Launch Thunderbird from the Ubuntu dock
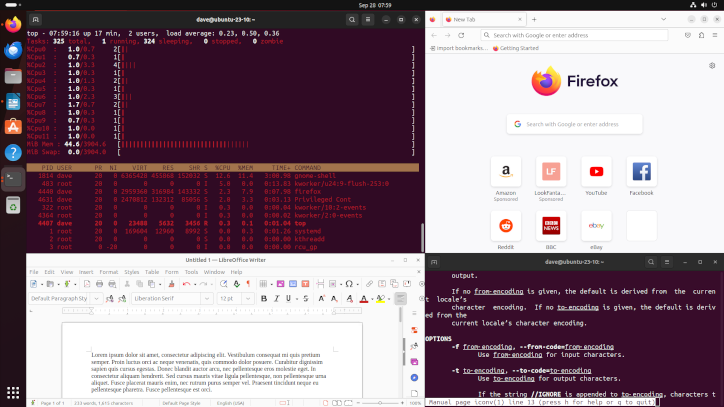The width and height of the screenshot is (724, 407). (x=13, y=49)
